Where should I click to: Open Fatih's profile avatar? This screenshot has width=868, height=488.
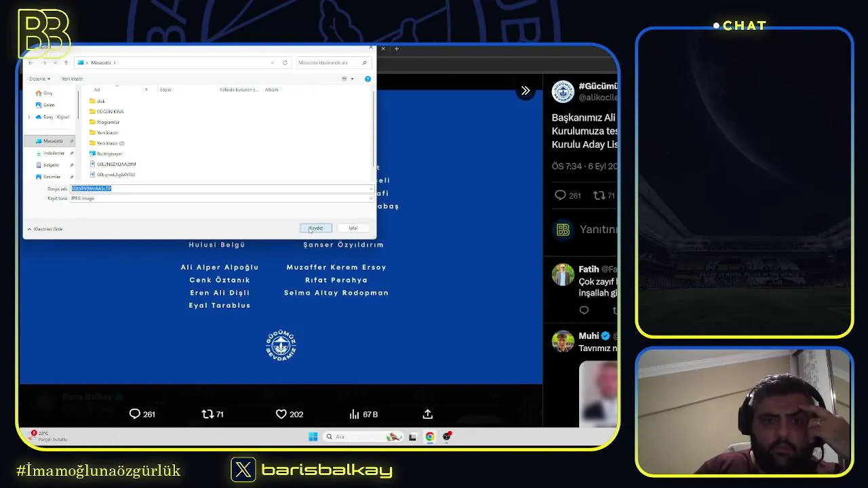(x=563, y=274)
